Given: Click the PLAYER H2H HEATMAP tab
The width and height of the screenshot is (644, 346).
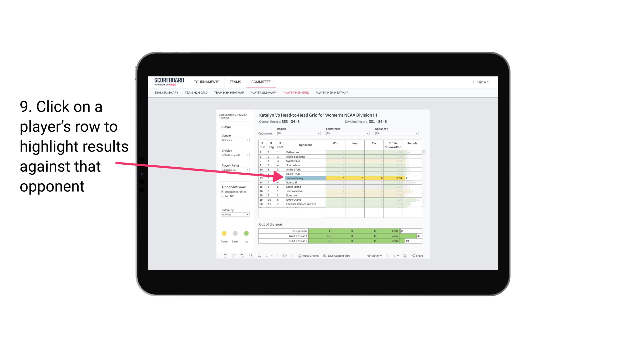Looking at the screenshot, I should [332, 93].
